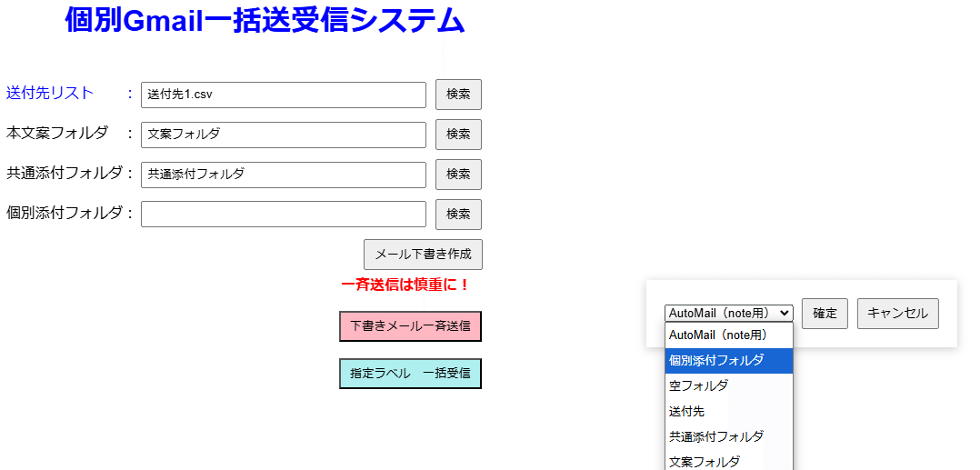Click 検索 button beside 送付先リスト
This screenshot has height=470, width=980.
[458, 95]
